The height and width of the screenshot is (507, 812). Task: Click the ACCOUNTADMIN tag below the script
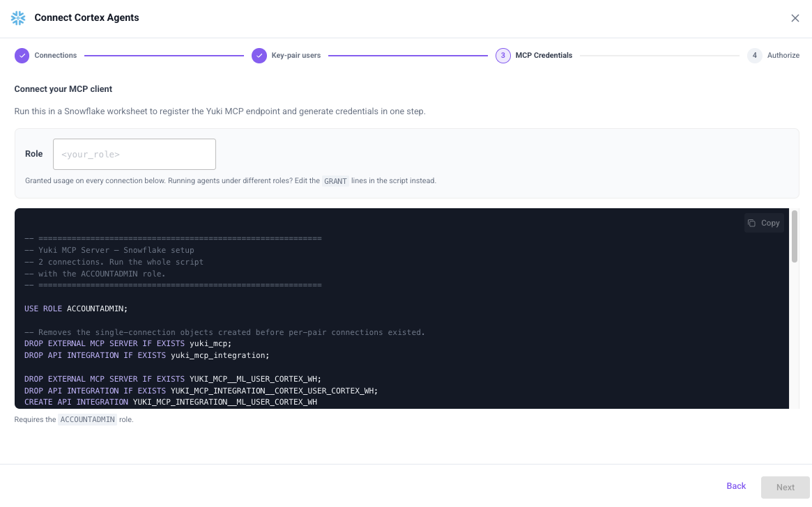tap(88, 419)
